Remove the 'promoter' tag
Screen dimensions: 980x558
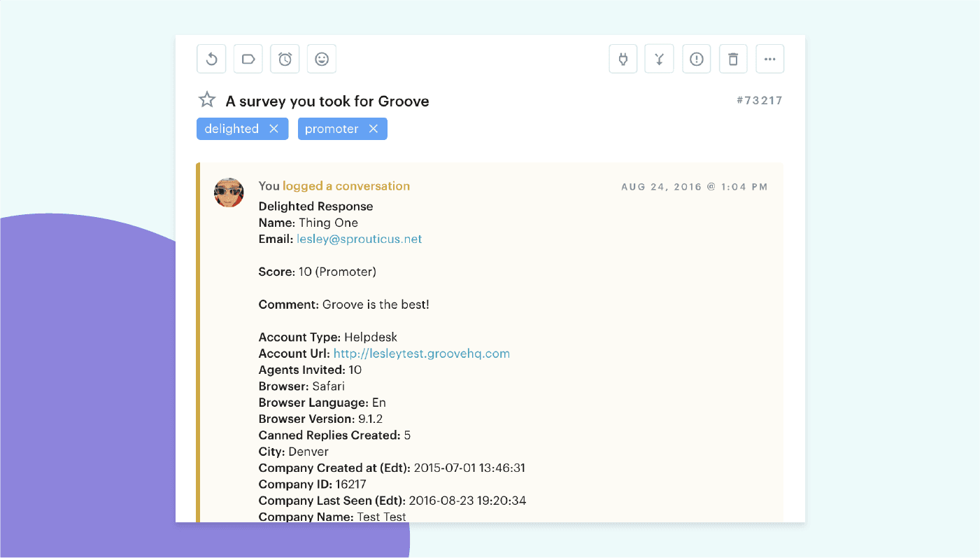pyautogui.click(x=374, y=128)
